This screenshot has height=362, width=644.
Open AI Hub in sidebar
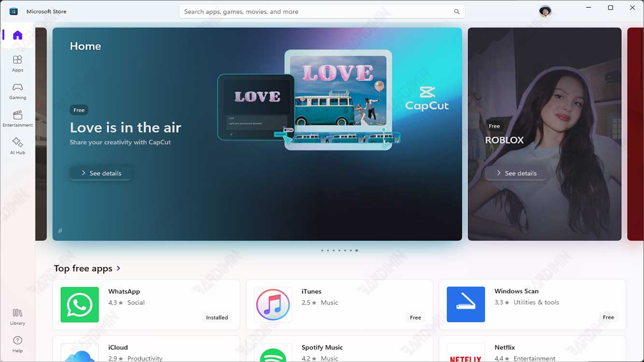tap(17, 146)
